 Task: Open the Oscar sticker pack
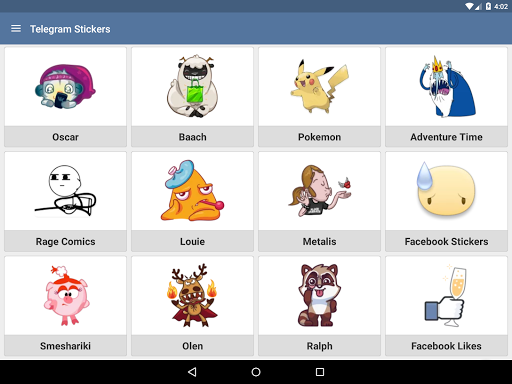(65, 97)
